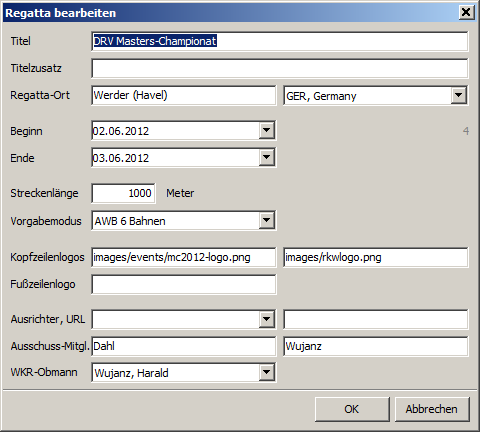
Task: Click the Ausschuss-Mitgl. field containing Dahl
Action: pos(184,346)
